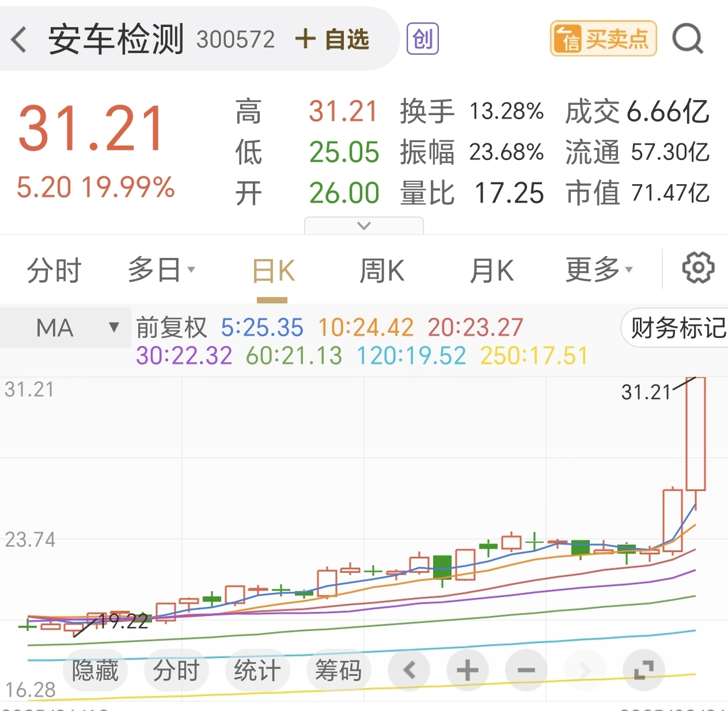Tap the stock code 300572
This screenshot has width=728, height=711.
(236, 40)
